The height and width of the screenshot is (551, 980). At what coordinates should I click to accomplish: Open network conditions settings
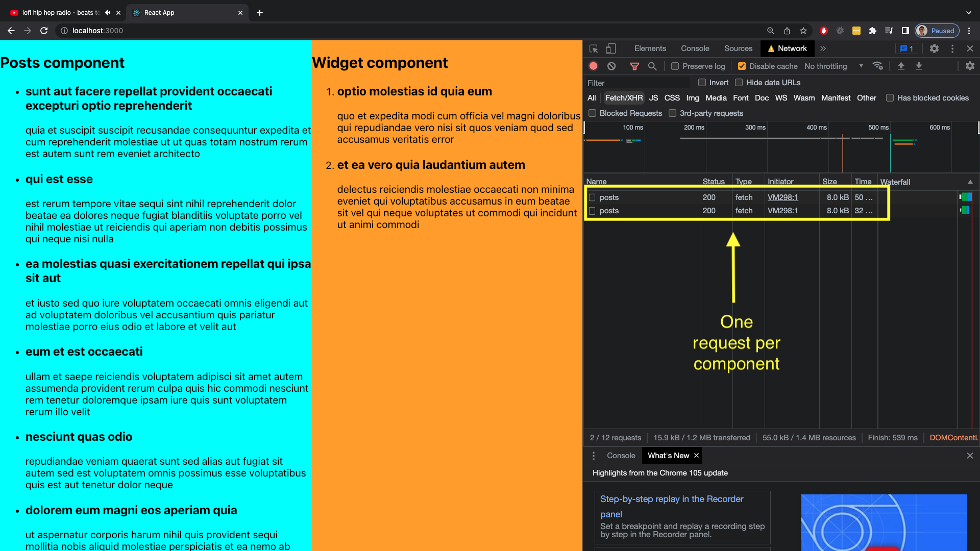[x=878, y=66]
